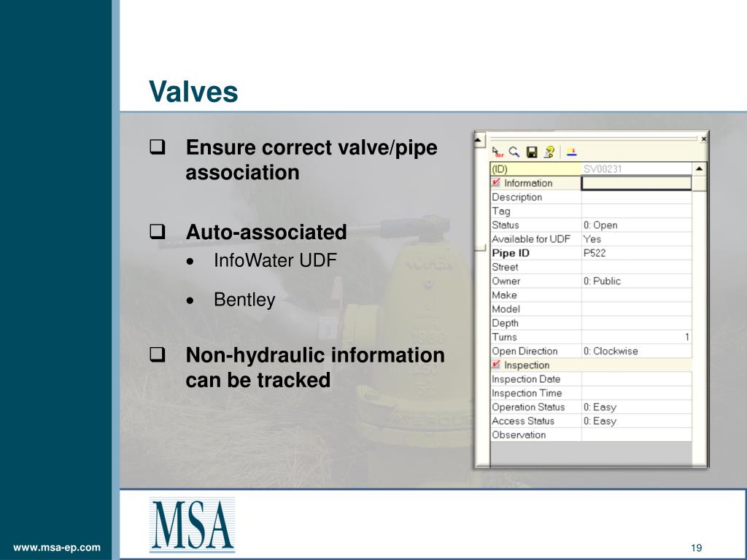
Task: Click the Depth value cell
Action: (636, 323)
